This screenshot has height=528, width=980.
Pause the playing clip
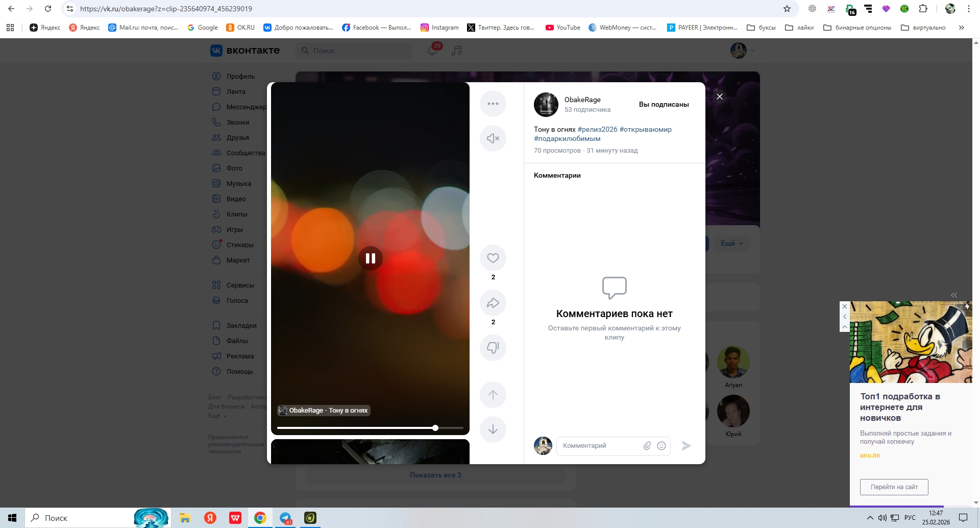pos(370,258)
